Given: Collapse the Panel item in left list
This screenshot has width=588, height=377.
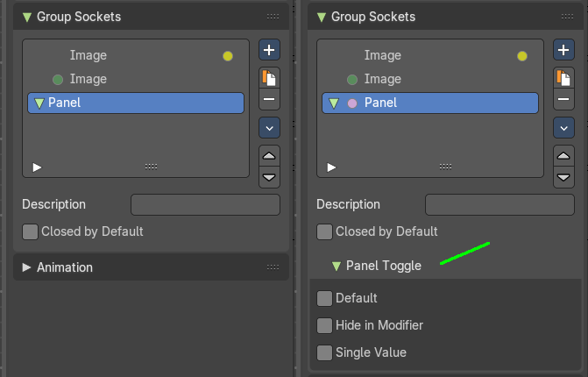Looking at the screenshot, I should (39, 103).
